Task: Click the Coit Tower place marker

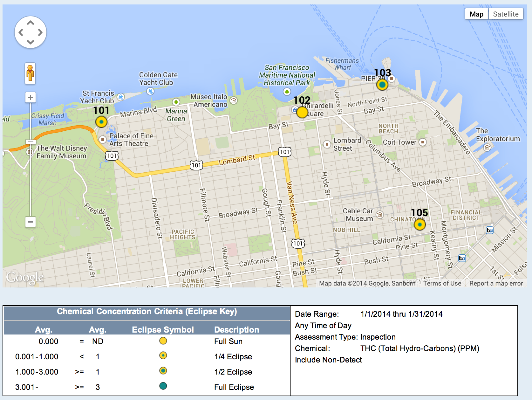Action: [422, 142]
